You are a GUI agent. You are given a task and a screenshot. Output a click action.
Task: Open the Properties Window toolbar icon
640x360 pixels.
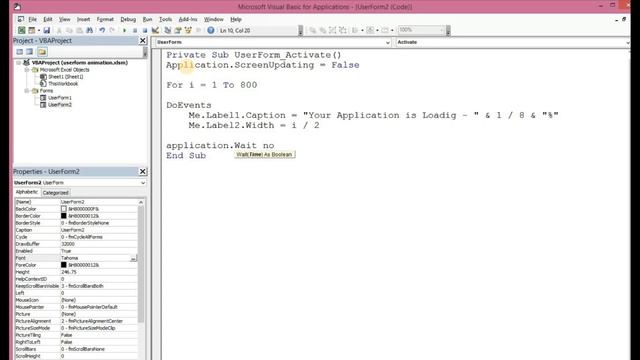pos(178,30)
